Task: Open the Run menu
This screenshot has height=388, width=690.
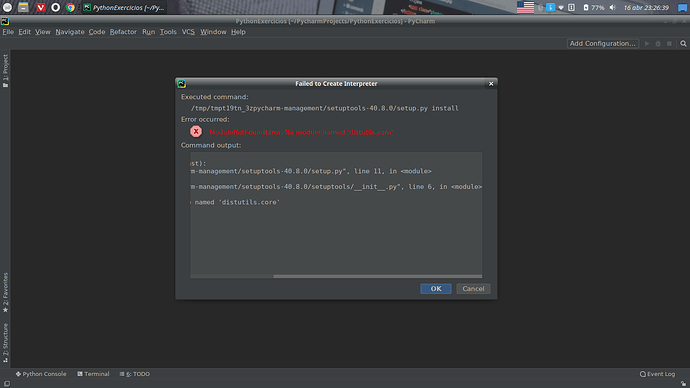Action: 148,32
